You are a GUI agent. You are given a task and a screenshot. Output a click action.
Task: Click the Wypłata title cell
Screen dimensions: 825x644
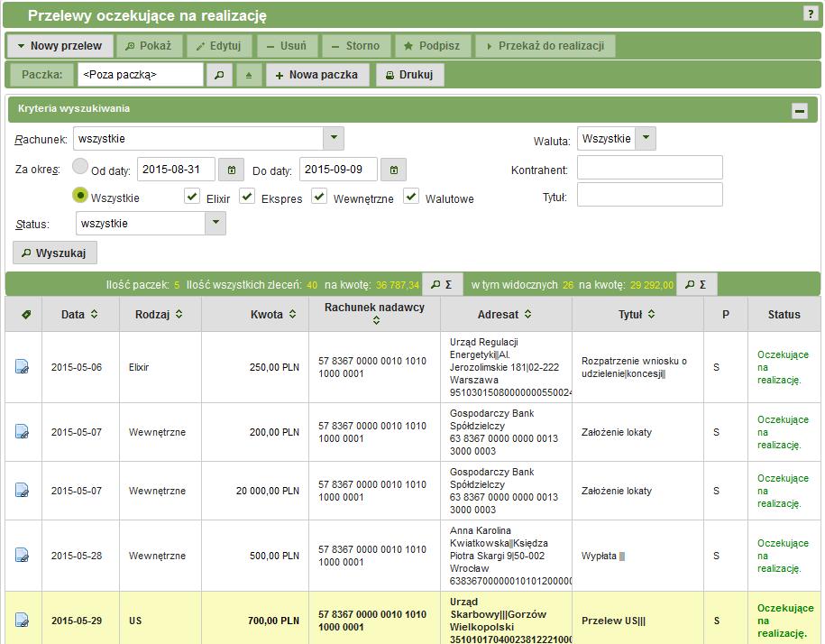pyautogui.click(x=637, y=556)
